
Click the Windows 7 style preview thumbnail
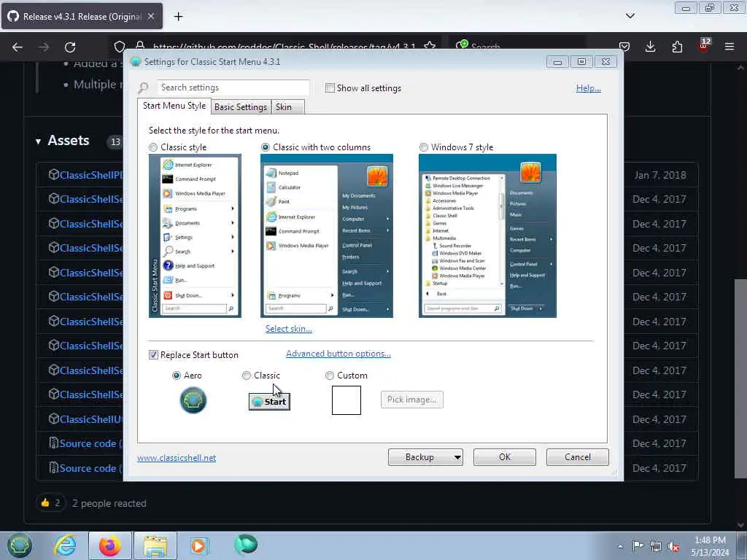[x=487, y=236]
